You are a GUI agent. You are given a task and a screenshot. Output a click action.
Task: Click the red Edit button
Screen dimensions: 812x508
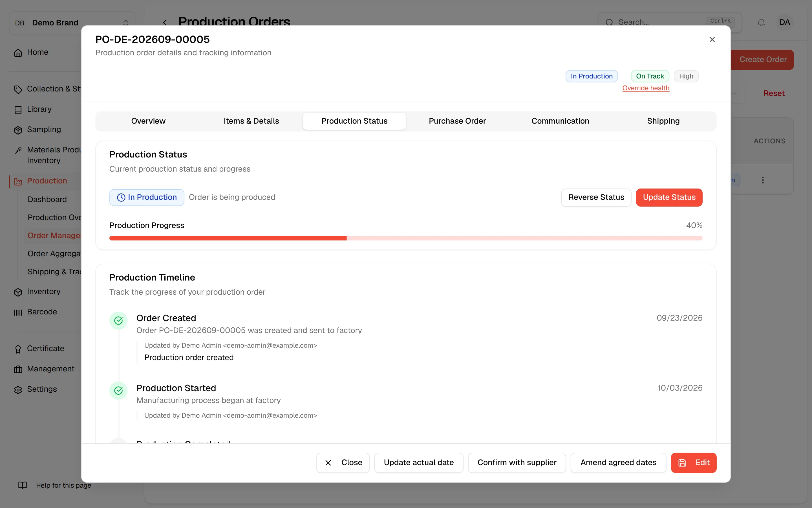point(694,463)
